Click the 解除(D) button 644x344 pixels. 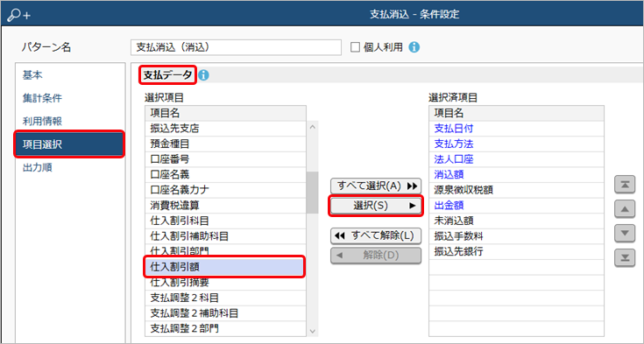(x=376, y=256)
